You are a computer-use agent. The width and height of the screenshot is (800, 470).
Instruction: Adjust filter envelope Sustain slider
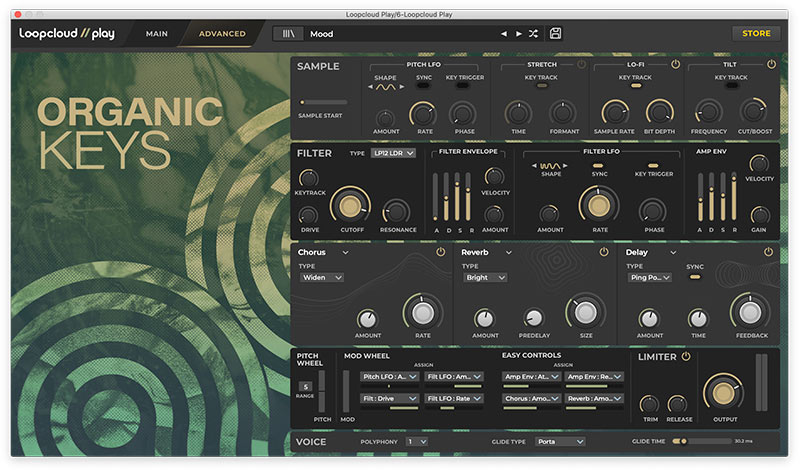457,197
